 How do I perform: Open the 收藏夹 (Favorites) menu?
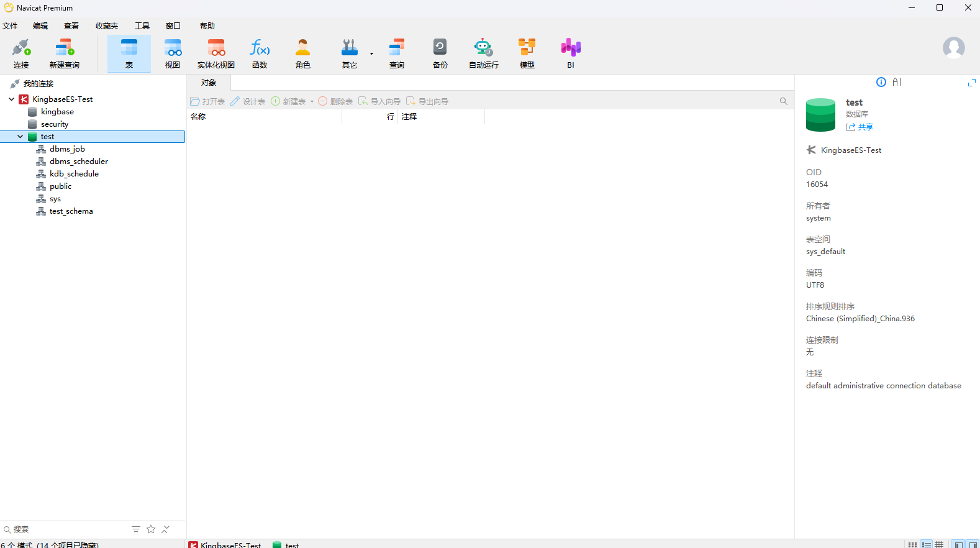pyautogui.click(x=107, y=26)
